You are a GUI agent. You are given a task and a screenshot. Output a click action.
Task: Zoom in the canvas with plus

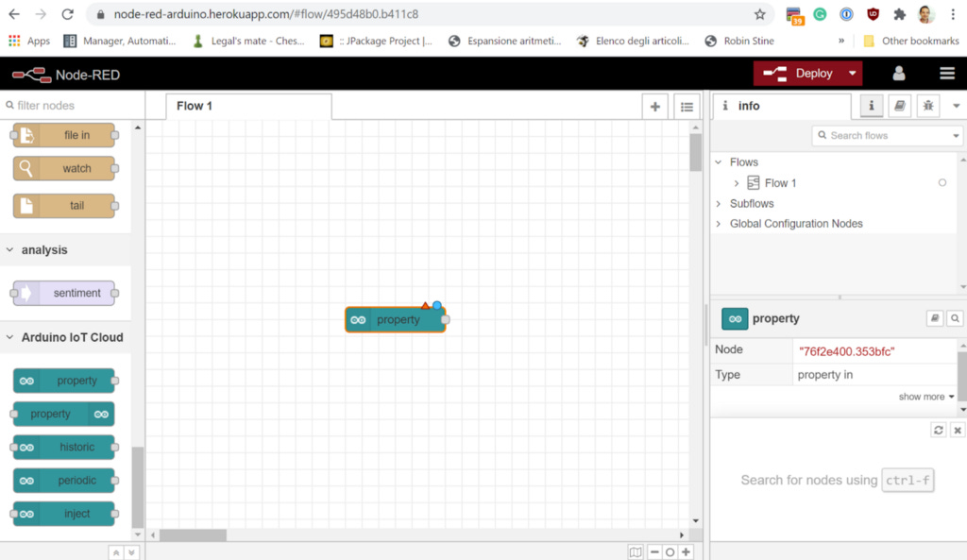click(686, 552)
